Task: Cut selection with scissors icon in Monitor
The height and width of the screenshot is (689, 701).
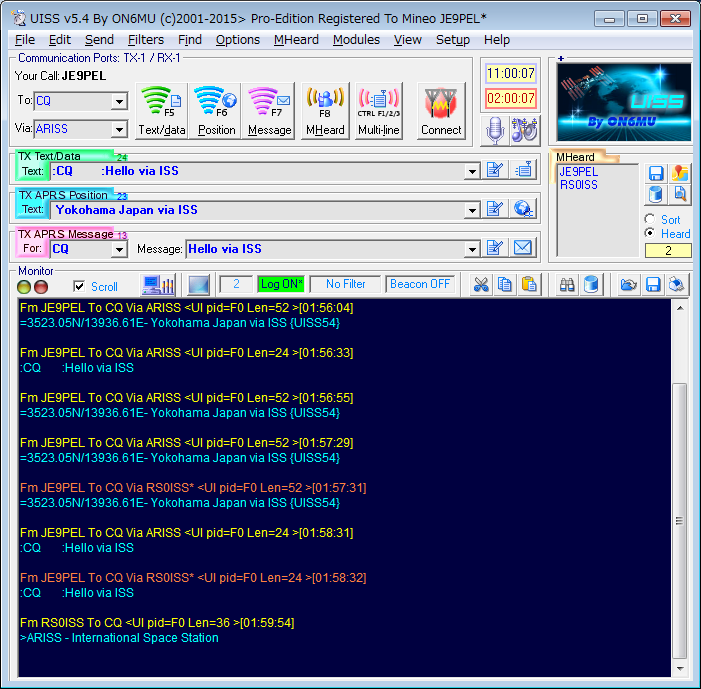Action: coord(481,284)
